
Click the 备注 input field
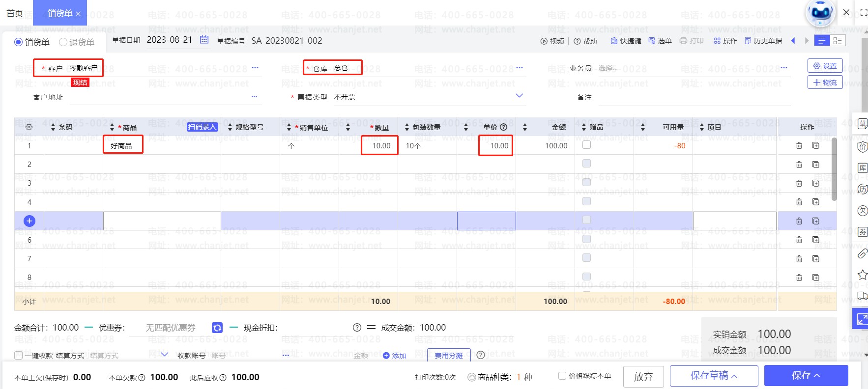pos(694,97)
